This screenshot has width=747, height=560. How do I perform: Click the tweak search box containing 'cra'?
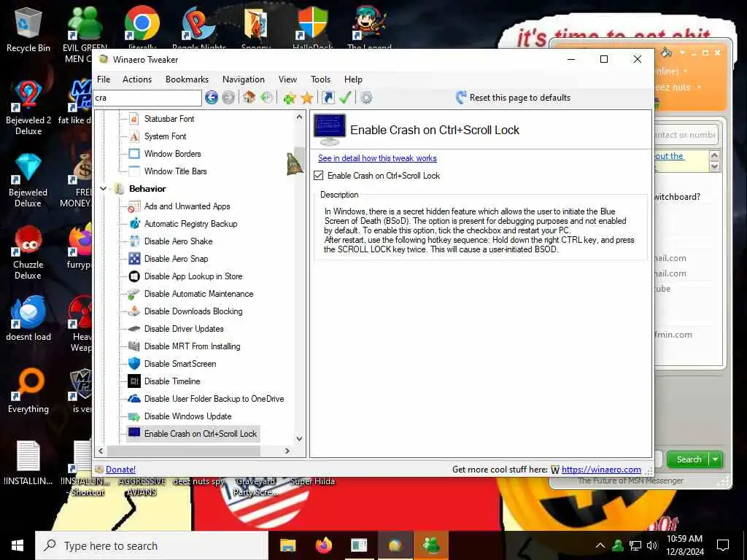[x=147, y=98]
